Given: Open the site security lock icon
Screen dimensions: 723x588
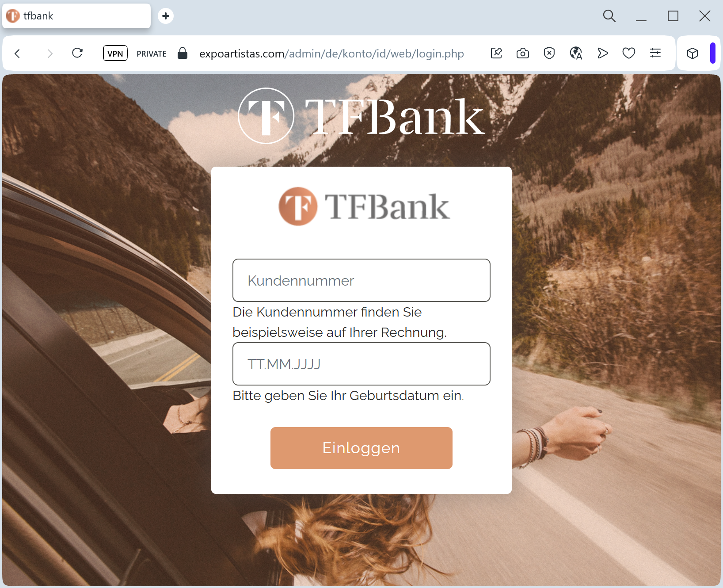Looking at the screenshot, I should tap(183, 53).
